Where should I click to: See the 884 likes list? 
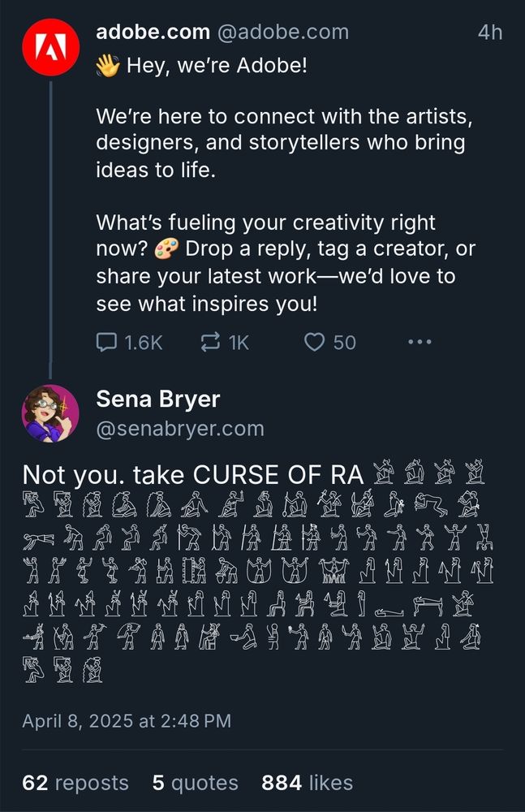click(x=306, y=783)
